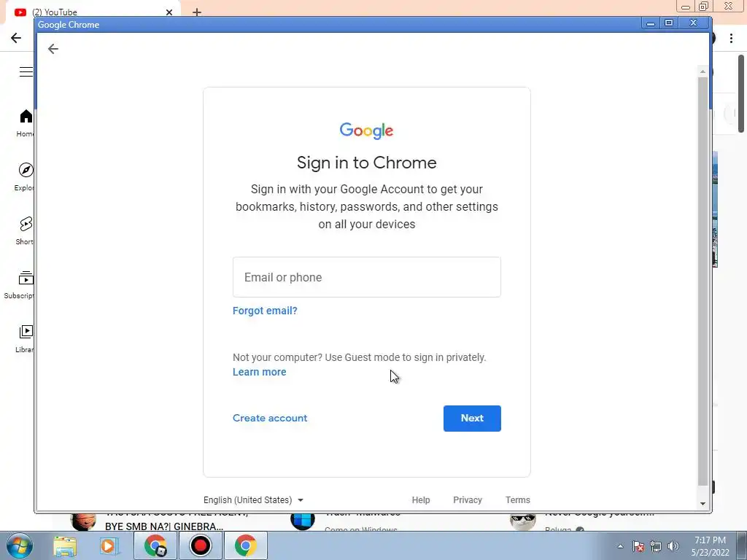Open YouTube Library sidebar icon
747x560 pixels.
point(26,332)
